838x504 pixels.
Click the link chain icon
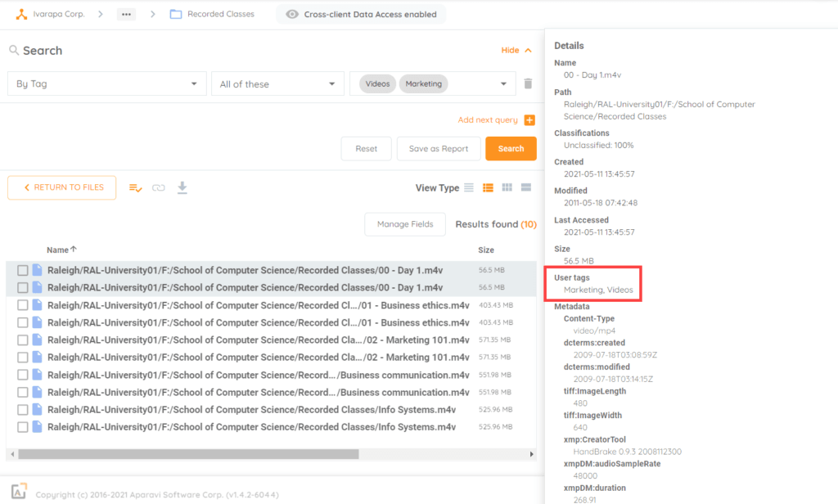point(158,187)
